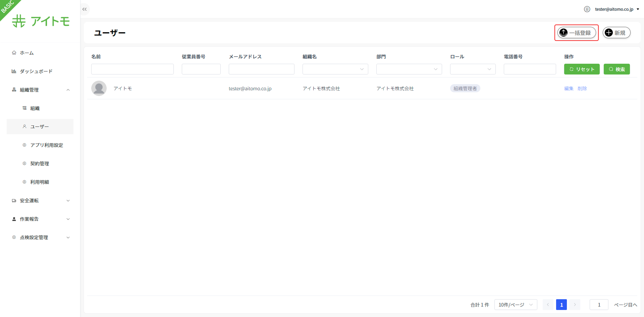
Task: Click the user avatar for アイトモ
Action: point(99,89)
